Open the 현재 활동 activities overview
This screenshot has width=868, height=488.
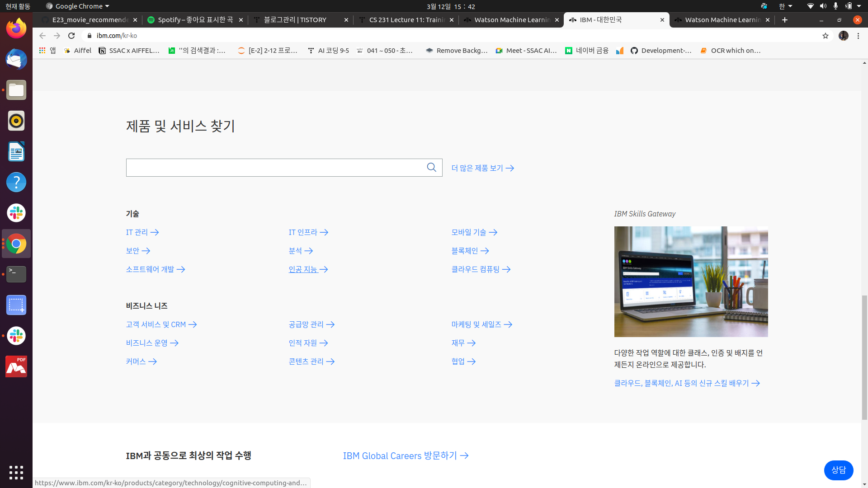click(x=18, y=6)
